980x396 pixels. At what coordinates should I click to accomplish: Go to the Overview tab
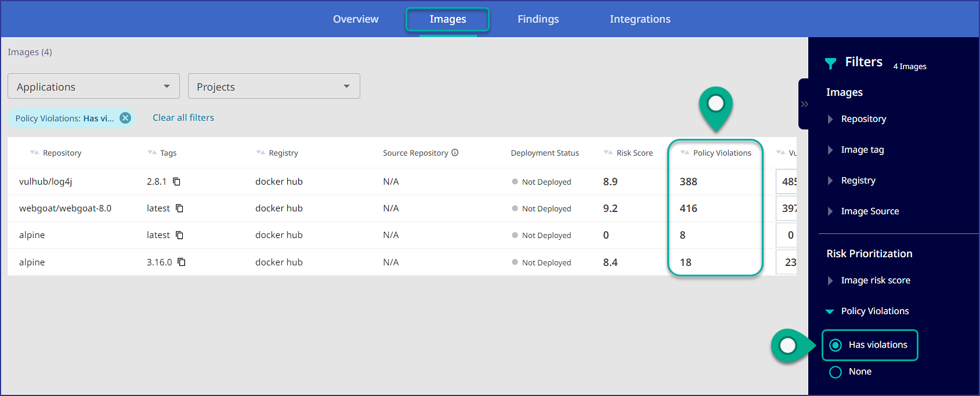pyautogui.click(x=356, y=19)
